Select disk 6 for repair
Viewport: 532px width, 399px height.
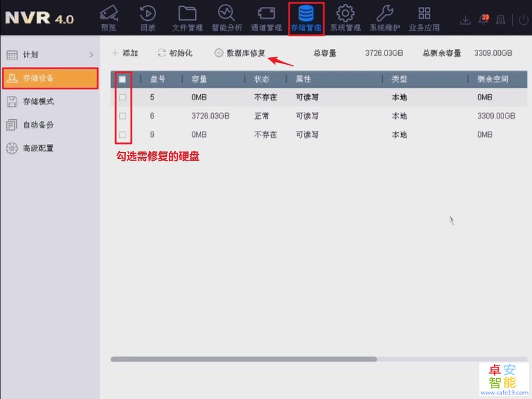(123, 116)
